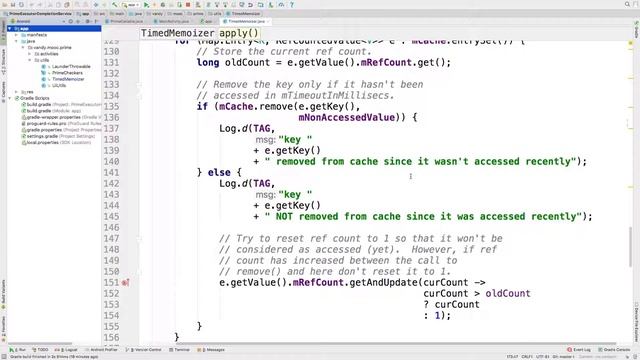Expand the res folder
Image resolution: width=640 pixels, height=360 pixels.
tap(16, 92)
